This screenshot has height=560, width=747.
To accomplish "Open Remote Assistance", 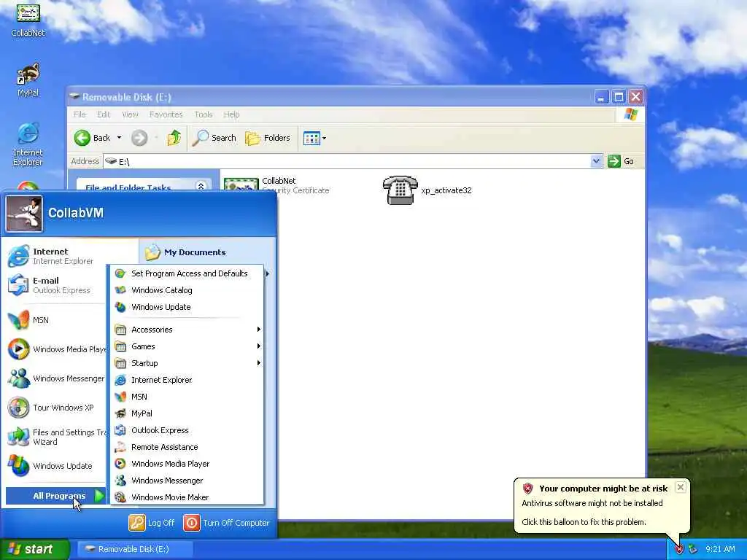I will pyautogui.click(x=187, y=447).
